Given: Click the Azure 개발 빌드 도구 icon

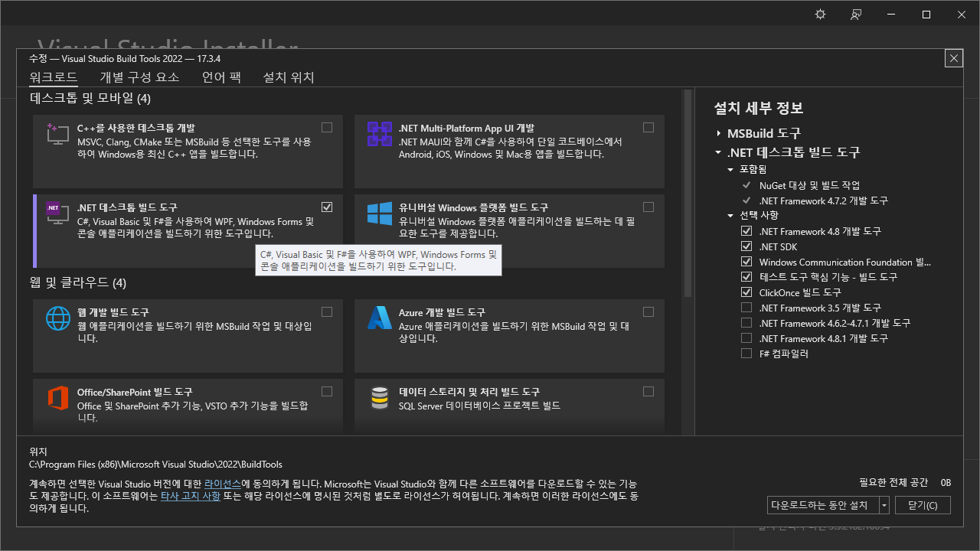Looking at the screenshot, I should (380, 318).
